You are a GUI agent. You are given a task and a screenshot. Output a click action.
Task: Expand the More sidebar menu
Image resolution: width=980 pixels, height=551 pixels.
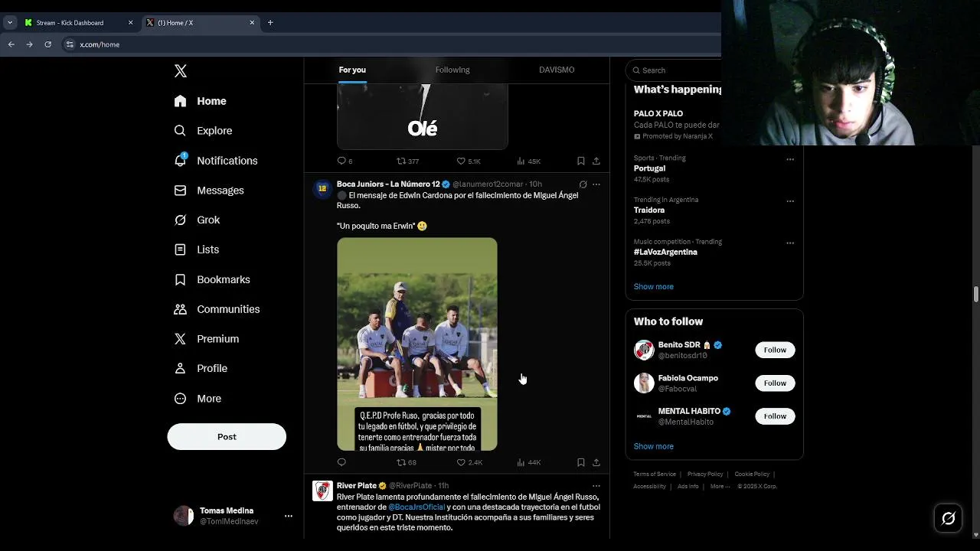[198, 399]
